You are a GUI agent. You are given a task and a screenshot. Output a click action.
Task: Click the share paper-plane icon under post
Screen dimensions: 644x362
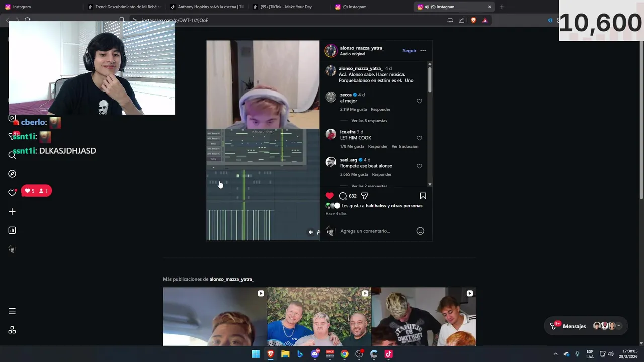click(365, 196)
